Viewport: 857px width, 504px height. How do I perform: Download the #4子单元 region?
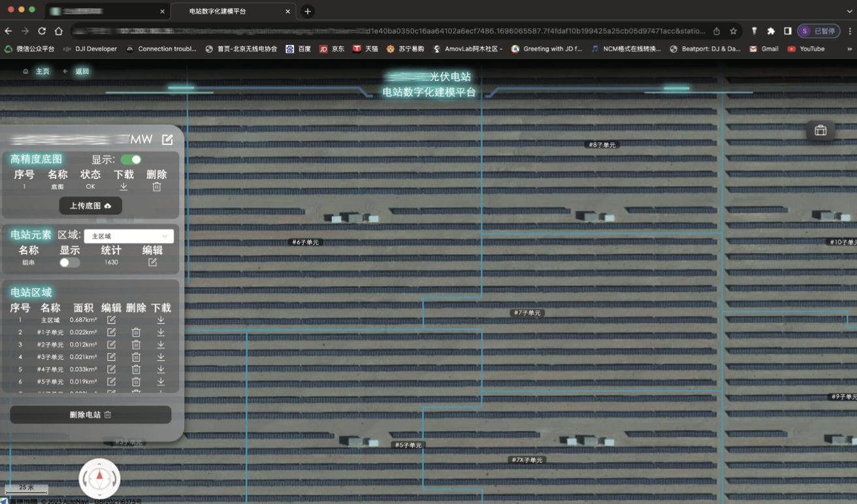click(x=161, y=370)
